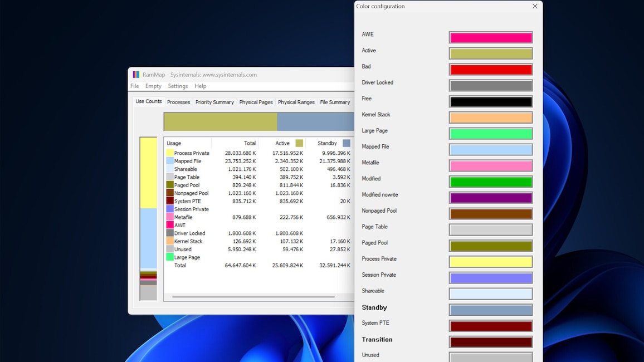Click the Active segment of the summary bar
The width and height of the screenshot is (644, 362).
point(221,122)
